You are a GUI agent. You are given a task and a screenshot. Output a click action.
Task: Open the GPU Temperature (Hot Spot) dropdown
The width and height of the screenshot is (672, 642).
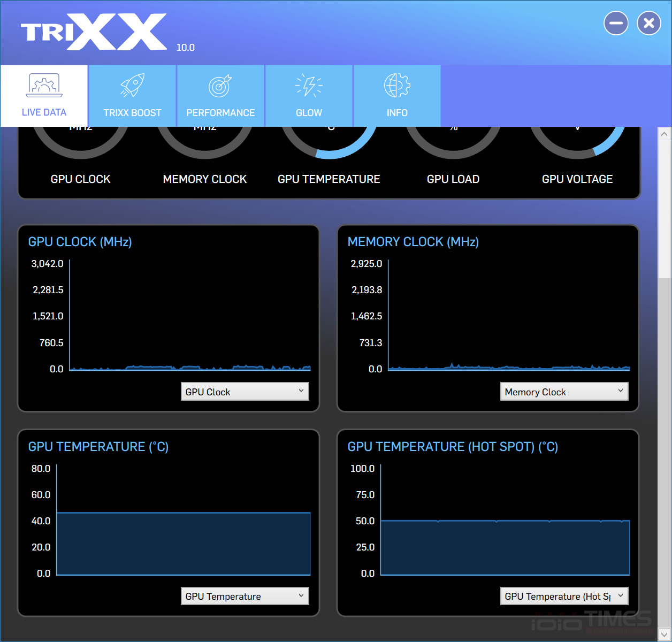pyautogui.click(x=564, y=596)
